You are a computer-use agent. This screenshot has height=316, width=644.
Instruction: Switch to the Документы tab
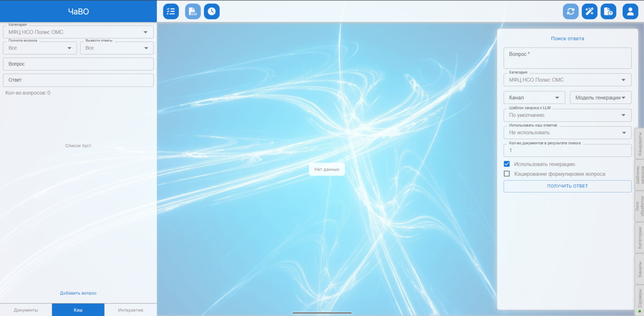[26, 310]
